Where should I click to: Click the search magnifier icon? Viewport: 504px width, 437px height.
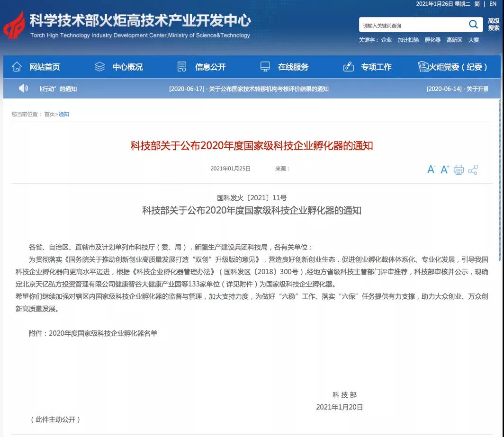(x=473, y=24)
